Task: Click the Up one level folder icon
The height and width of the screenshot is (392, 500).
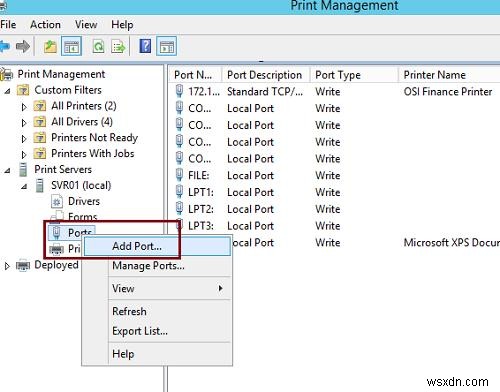Action: coord(50,46)
